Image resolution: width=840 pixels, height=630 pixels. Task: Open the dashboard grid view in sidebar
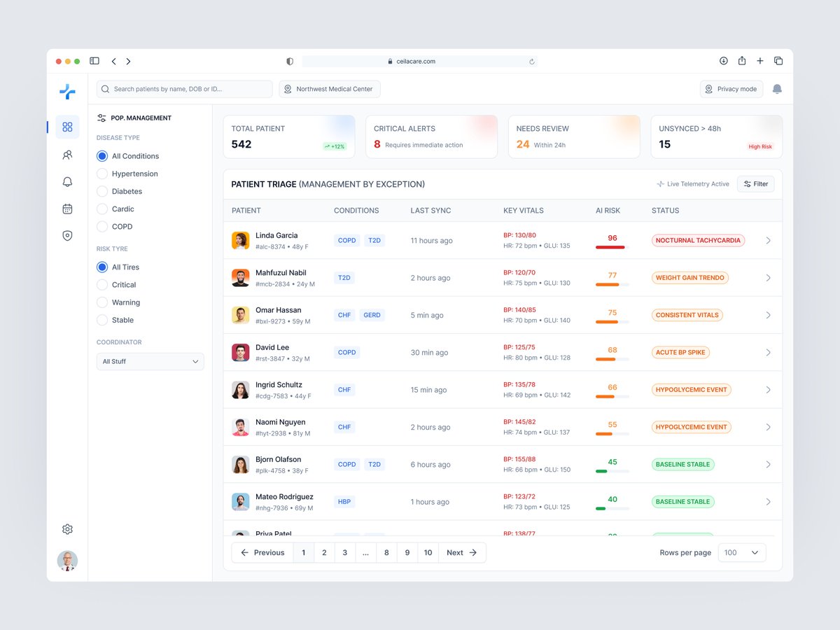tap(67, 127)
